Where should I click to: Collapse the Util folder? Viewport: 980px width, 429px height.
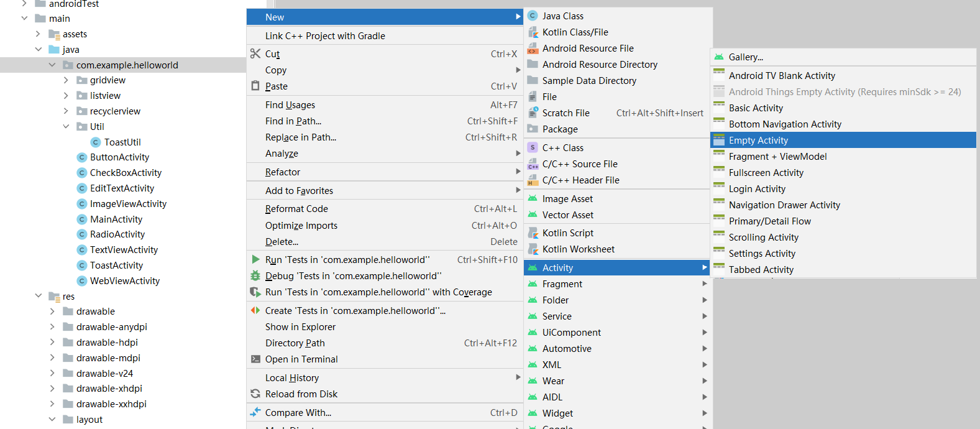tap(66, 127)
